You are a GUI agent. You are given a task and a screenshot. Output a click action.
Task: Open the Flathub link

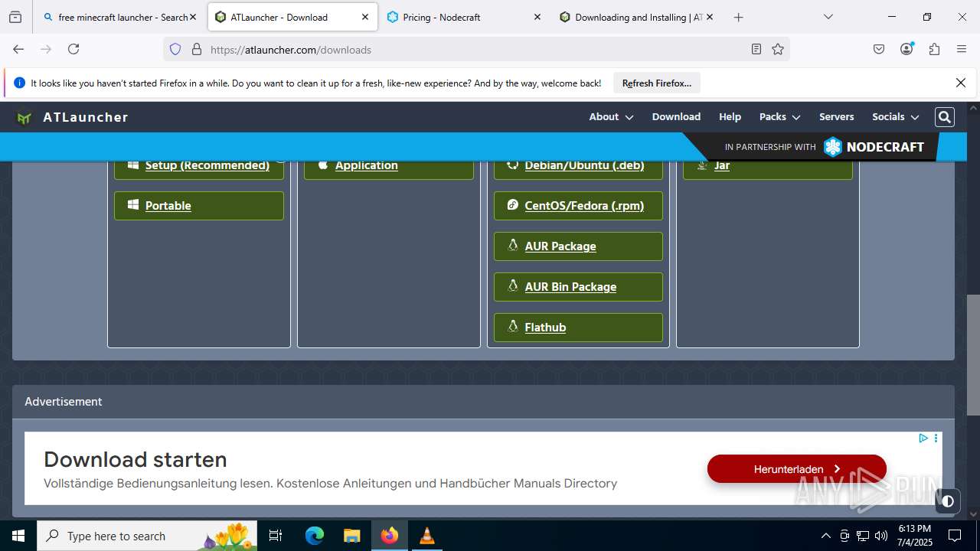578,327
